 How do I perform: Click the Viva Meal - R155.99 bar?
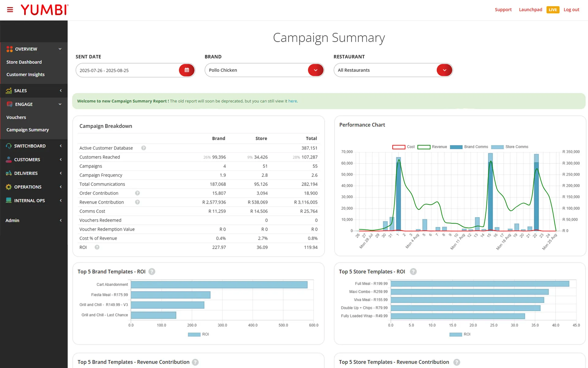467,300
